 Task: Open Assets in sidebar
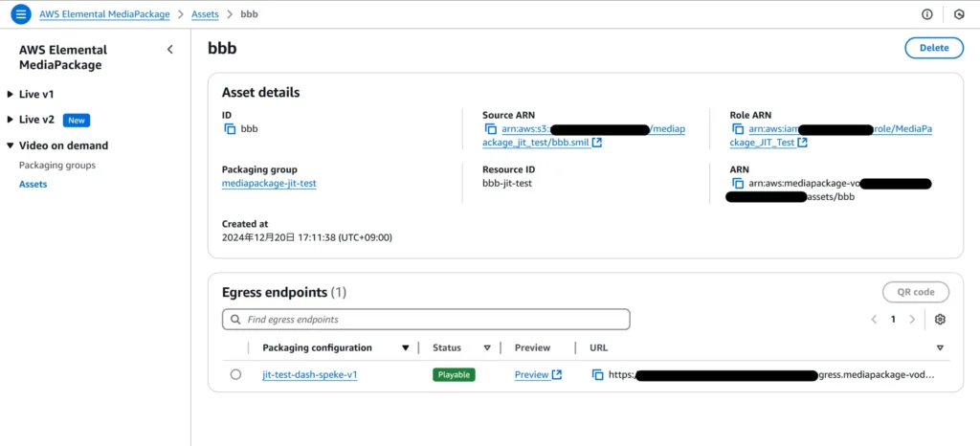click(x=33, y=185)
